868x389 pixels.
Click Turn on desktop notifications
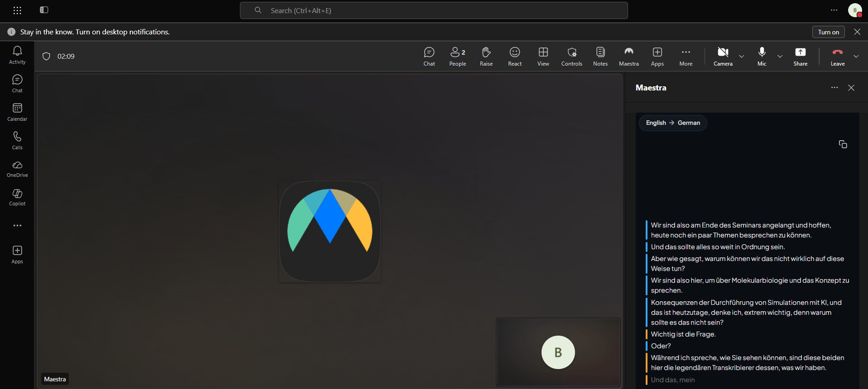pos(829,32)
